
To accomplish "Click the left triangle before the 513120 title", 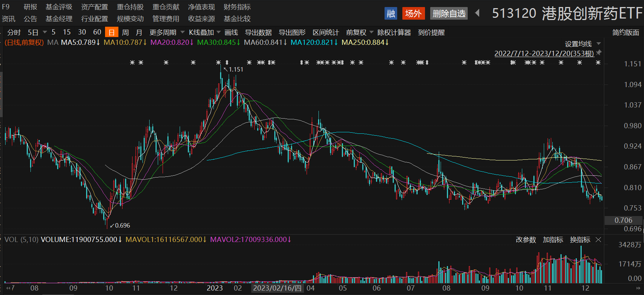I will (477, 13).
